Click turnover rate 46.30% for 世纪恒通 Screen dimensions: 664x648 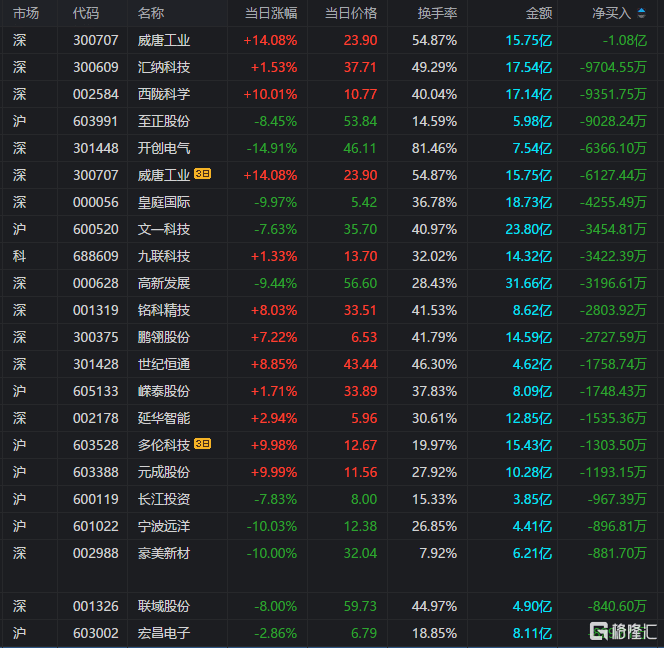click(x=434, y=364)
